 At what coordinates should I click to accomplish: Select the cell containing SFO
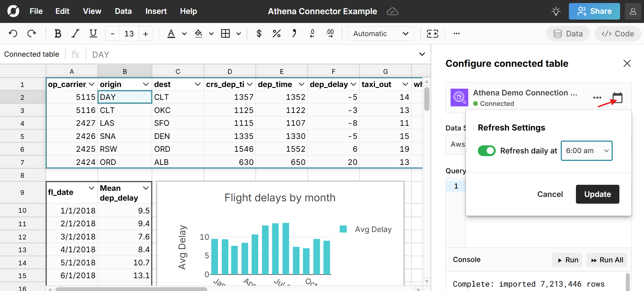click(x=178, y=123)
